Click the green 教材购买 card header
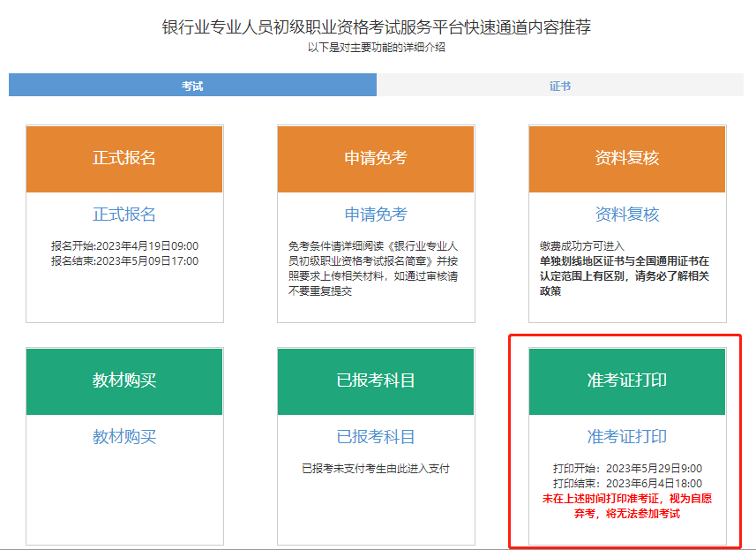Screen dimensions: 756x550 [x=124, y=382]
